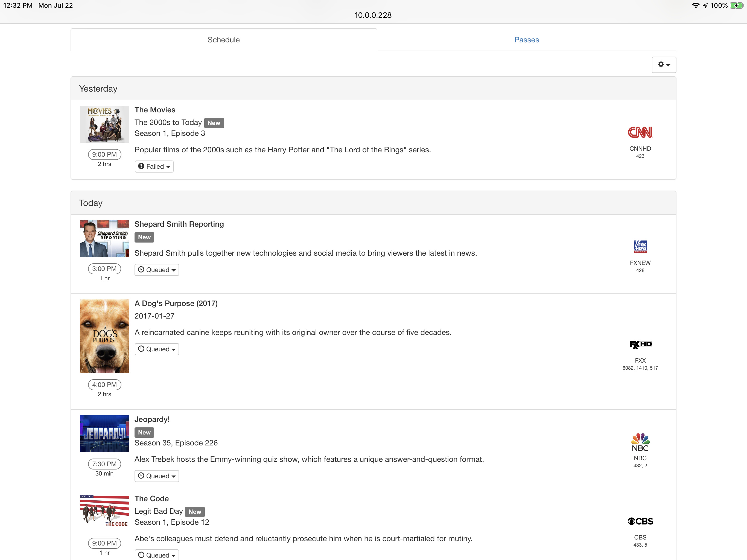Open Jeopardy! Queued status dropdown
Screen dimensions: 747x560
(157, 476)
